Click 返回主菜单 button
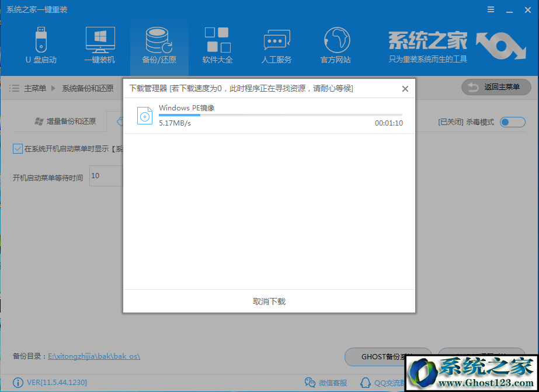Image resolution: width=539 pixels, height=392 pixels. pos(496,88)
